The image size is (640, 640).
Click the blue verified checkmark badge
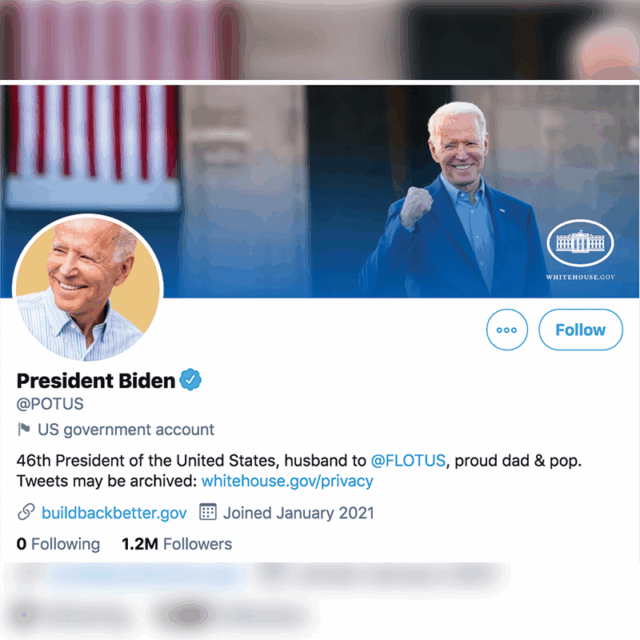click(x=191, y=380)
